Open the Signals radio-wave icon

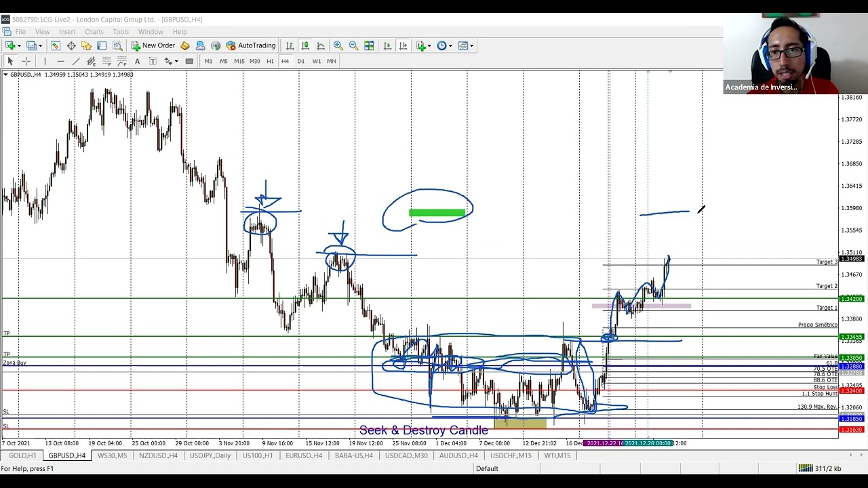coord(216,45)
